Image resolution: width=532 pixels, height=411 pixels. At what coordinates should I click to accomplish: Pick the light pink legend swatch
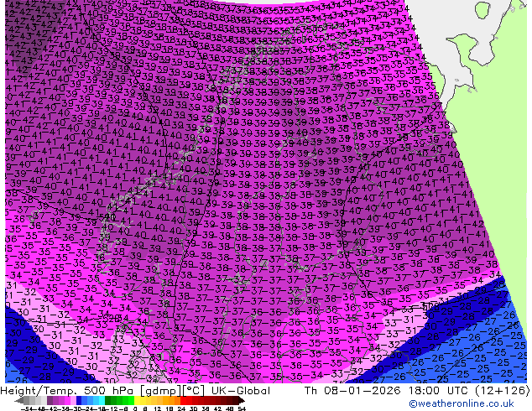point(73,400)
